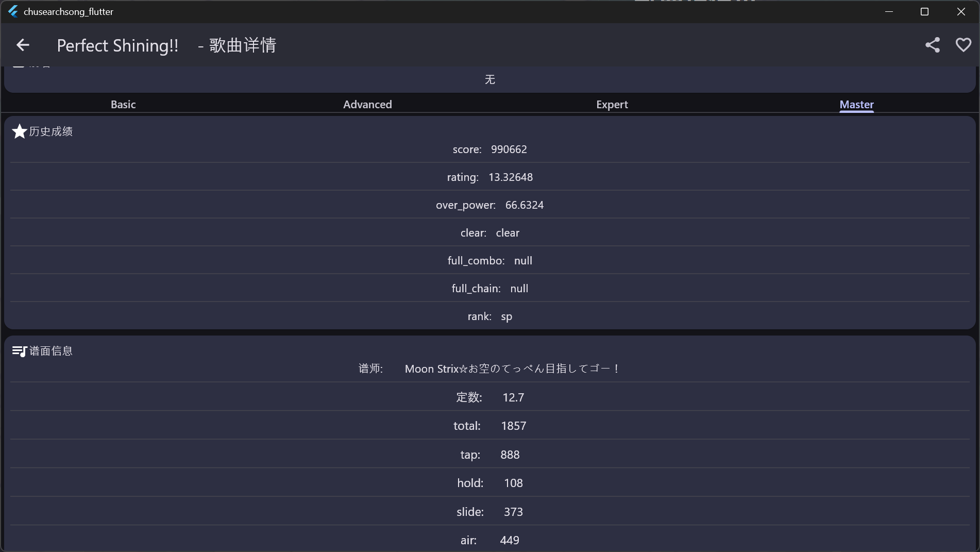
Task: Switch to the Basic tab
Action: 123,104
